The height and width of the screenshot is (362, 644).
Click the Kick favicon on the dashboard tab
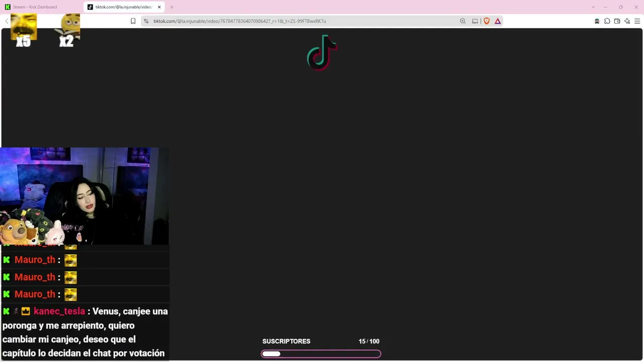(x=8, y=7)
